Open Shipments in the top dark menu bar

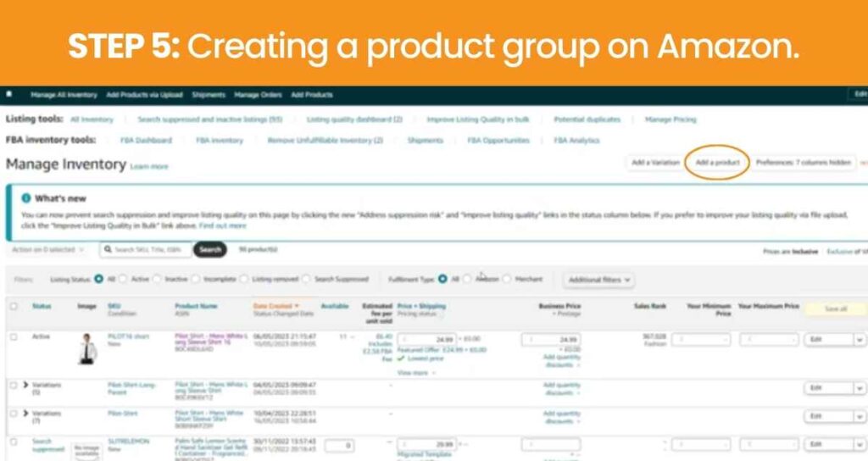[x=209, y=95]
